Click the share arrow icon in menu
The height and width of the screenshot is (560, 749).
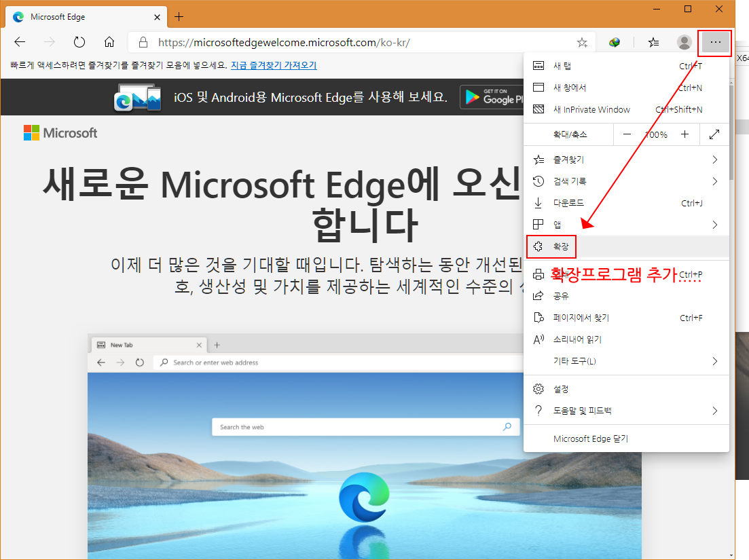point(538,296)
